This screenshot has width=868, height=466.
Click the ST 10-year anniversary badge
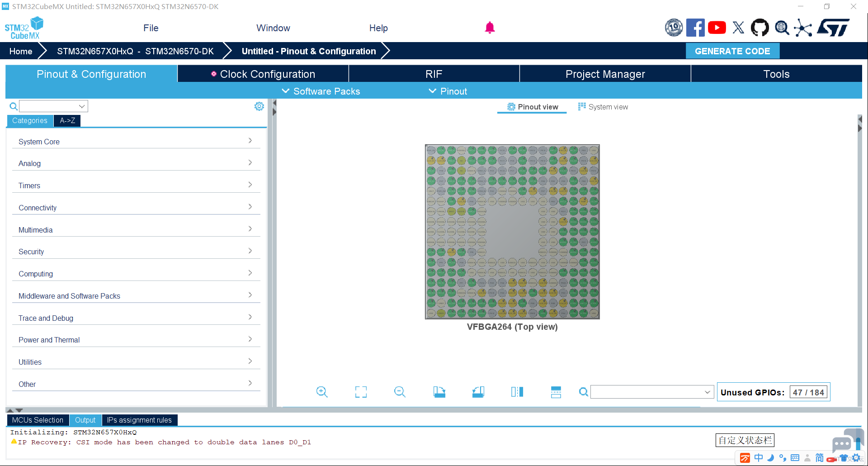674,28
